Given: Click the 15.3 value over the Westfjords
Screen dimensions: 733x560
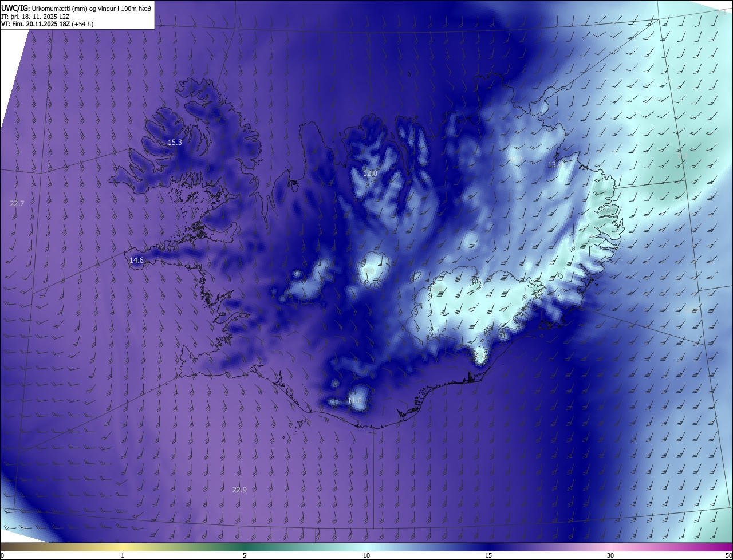Looking at the screenshot, I should [x=175, y=142].
